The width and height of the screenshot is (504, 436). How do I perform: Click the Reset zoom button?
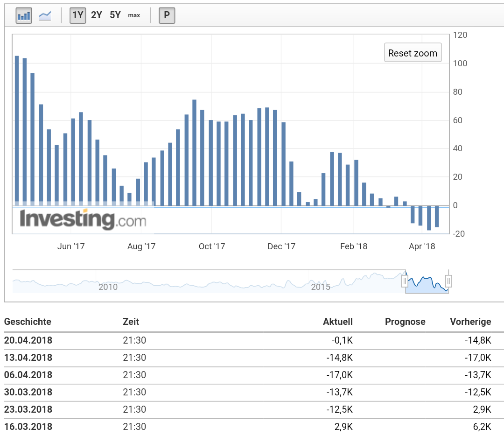[x=413, y=52]
